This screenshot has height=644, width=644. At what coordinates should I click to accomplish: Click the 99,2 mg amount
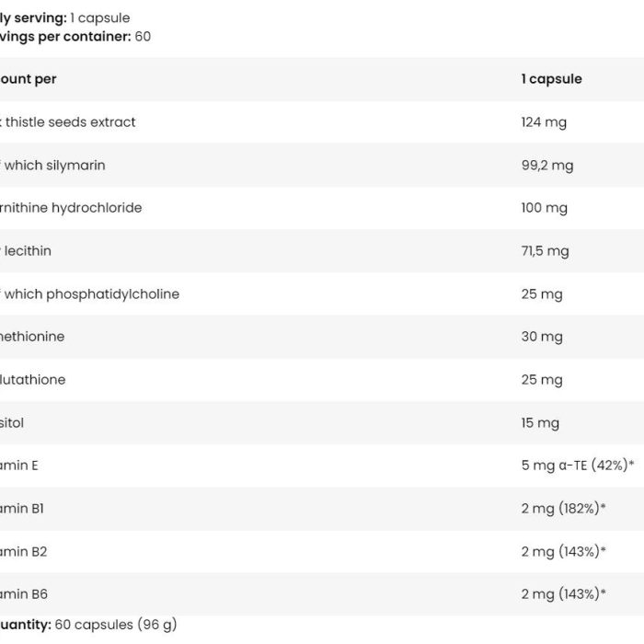[547, 166]
